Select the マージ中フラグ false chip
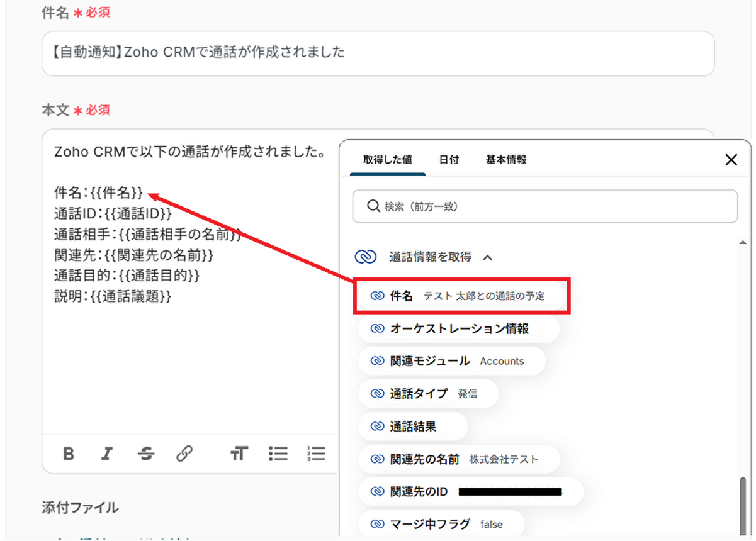Image resolution: width=756 pixels, height=541 pixels. pos(441,524)
